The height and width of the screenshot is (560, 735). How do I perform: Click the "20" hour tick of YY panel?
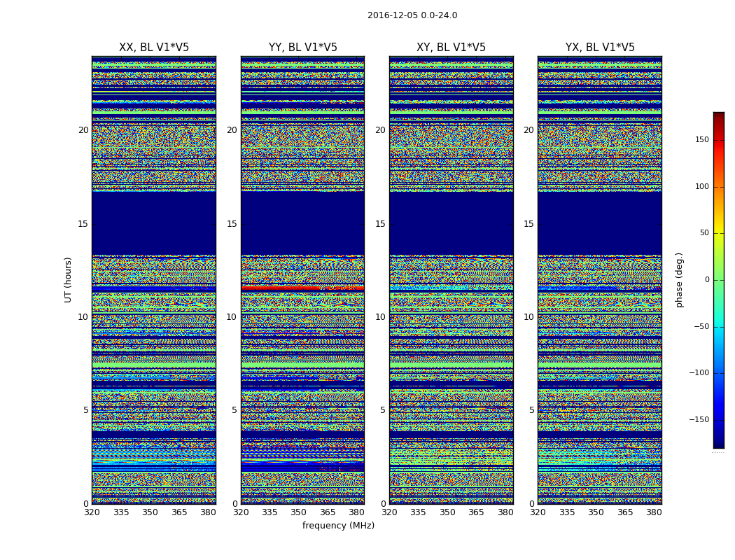(x=232, y=130)
